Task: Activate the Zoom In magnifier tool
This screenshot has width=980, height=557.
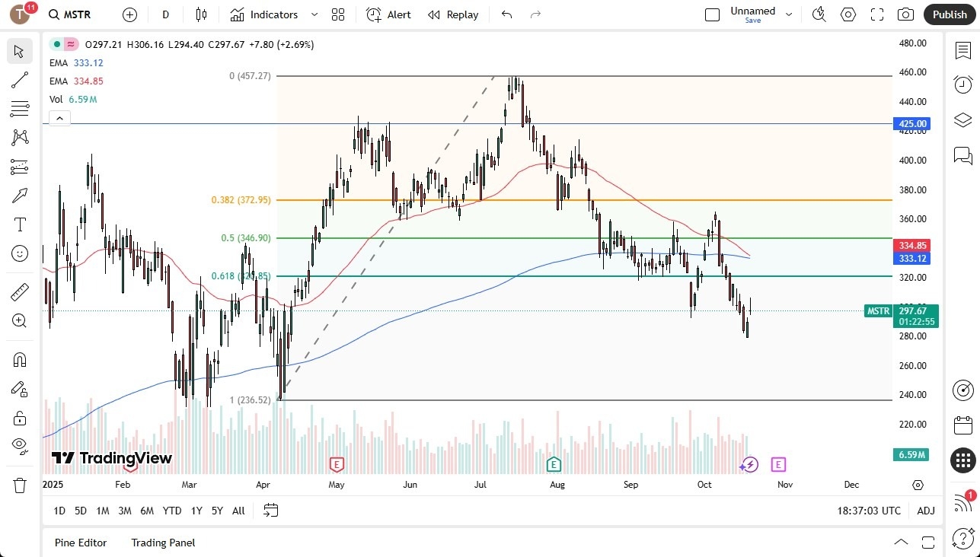Action: [19, 320]
